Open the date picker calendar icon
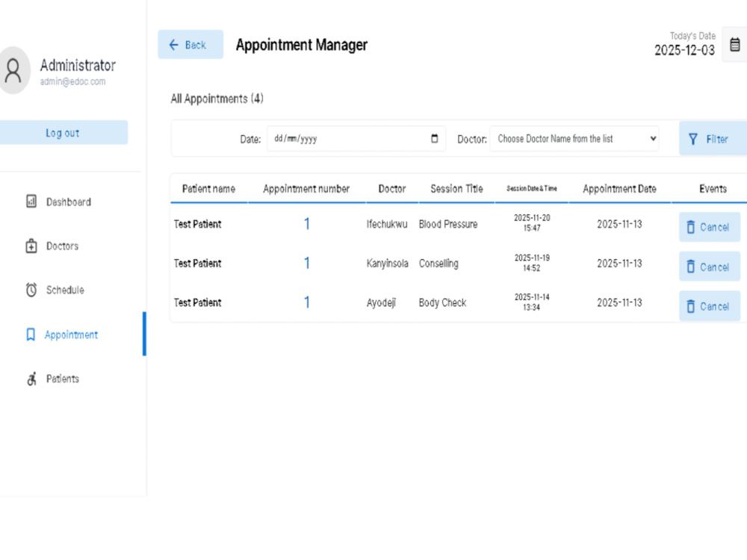 pos(434,139)
